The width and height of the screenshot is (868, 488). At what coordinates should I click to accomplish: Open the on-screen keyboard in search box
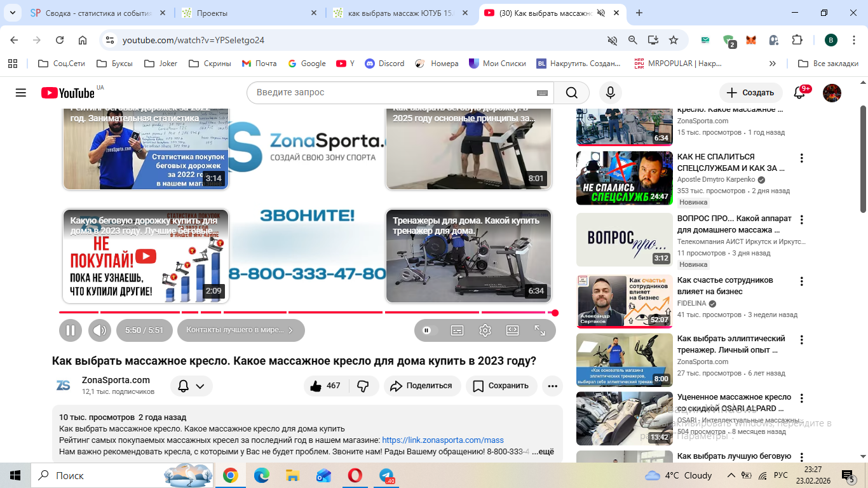(x=542, y=93)
